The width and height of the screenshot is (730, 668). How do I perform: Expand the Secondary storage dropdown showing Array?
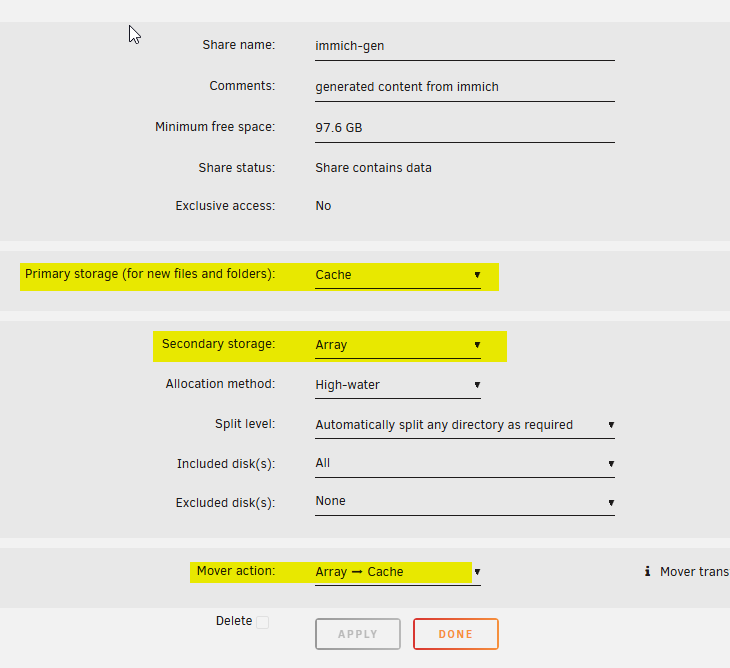[x=397, y=345]
